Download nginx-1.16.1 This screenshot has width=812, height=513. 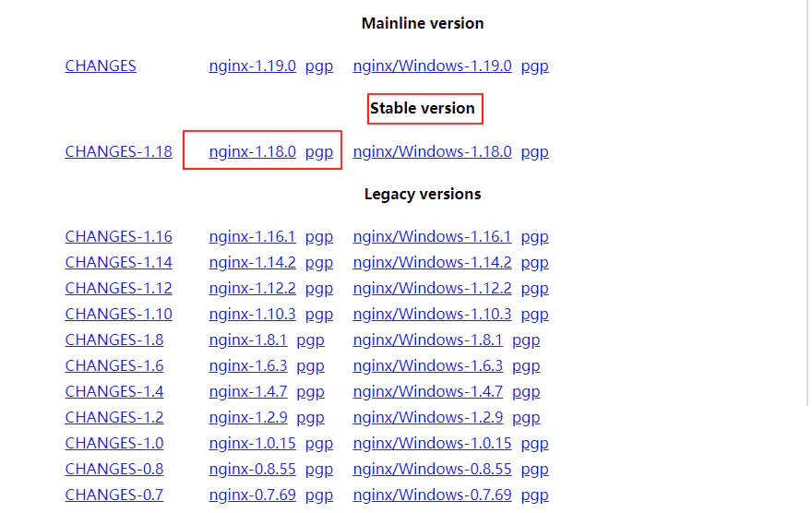click(x=252, y=236)
